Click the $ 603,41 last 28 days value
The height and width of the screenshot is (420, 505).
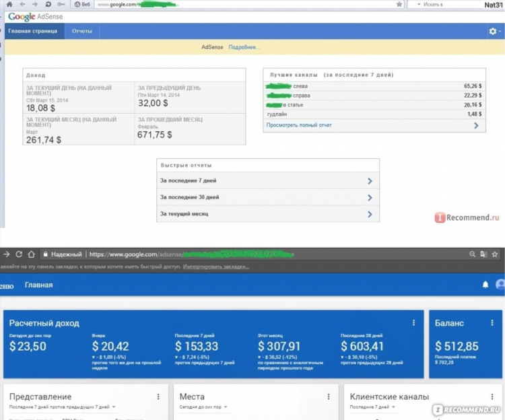coord(362,347)
